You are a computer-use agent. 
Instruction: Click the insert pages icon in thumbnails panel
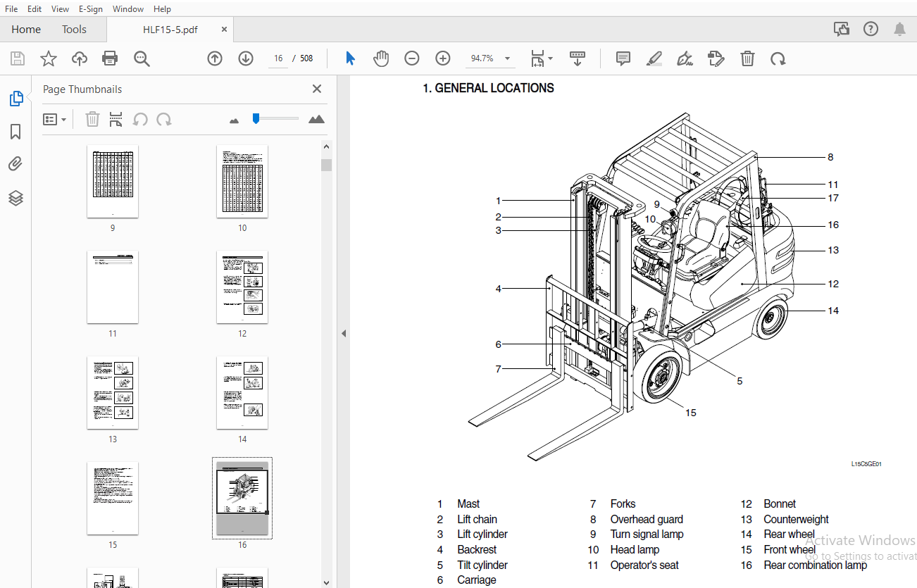(x=116, y=120)
